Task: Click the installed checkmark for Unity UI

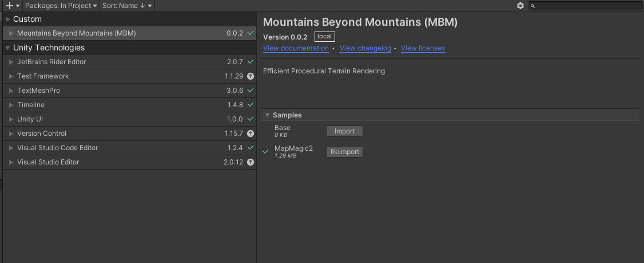Action: (x=251, y=119)
